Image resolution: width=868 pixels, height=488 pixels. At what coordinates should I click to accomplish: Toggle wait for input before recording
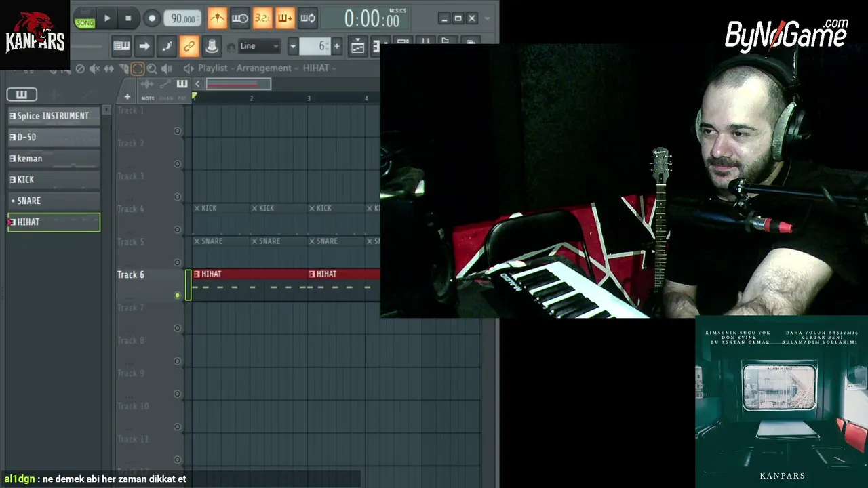pos(239,18)
